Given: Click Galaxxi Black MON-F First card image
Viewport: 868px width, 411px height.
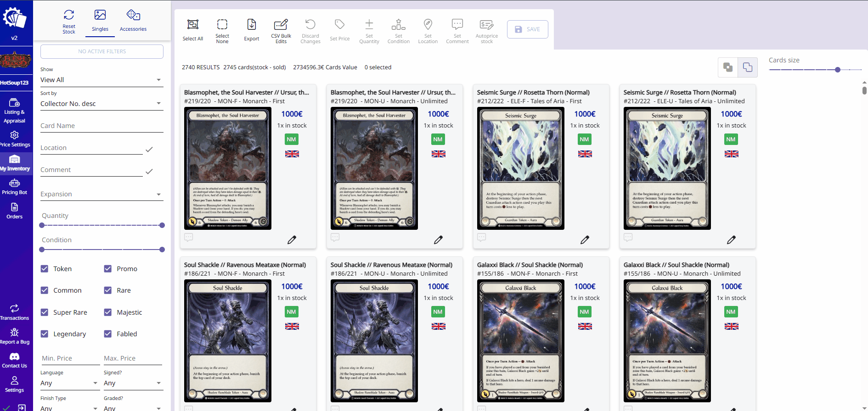Looking at the screenshot, I should 521,341.
